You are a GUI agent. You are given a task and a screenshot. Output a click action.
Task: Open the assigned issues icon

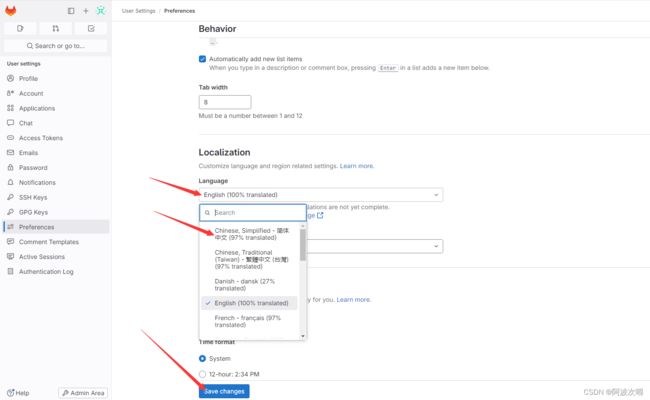click(20, 28)
